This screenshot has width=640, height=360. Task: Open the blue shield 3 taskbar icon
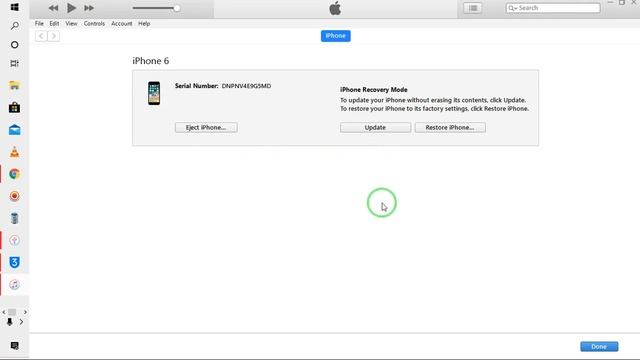14,262
